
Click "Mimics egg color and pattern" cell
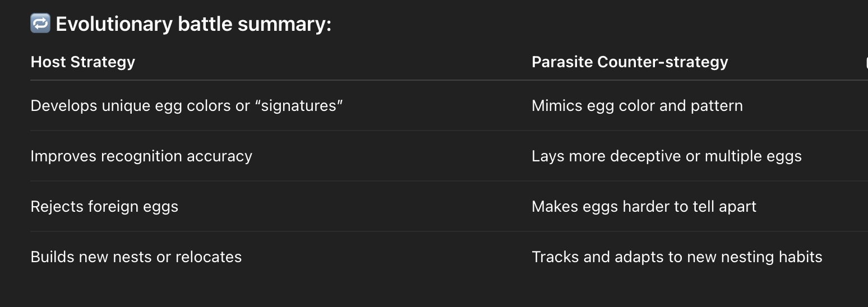[x=637, y=106]
